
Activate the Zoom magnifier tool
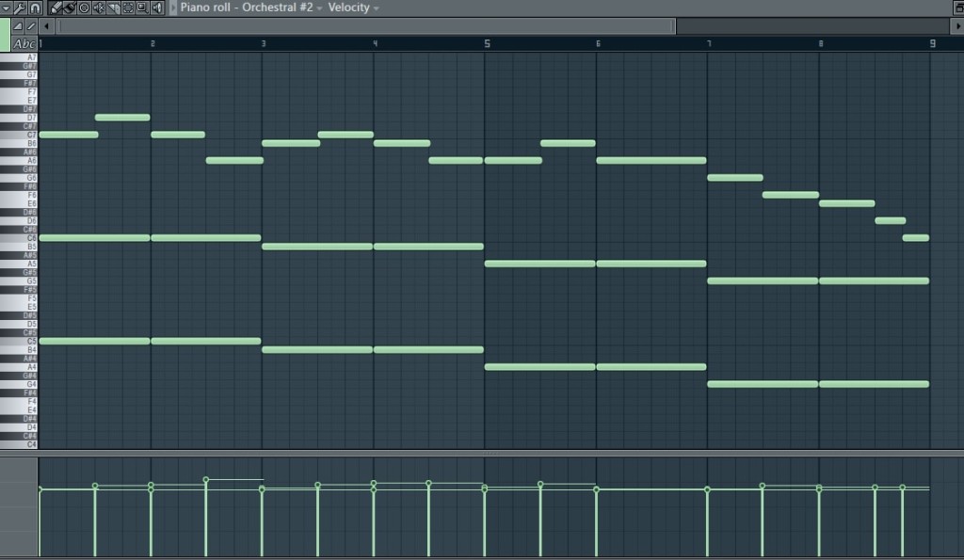point(141,8)
